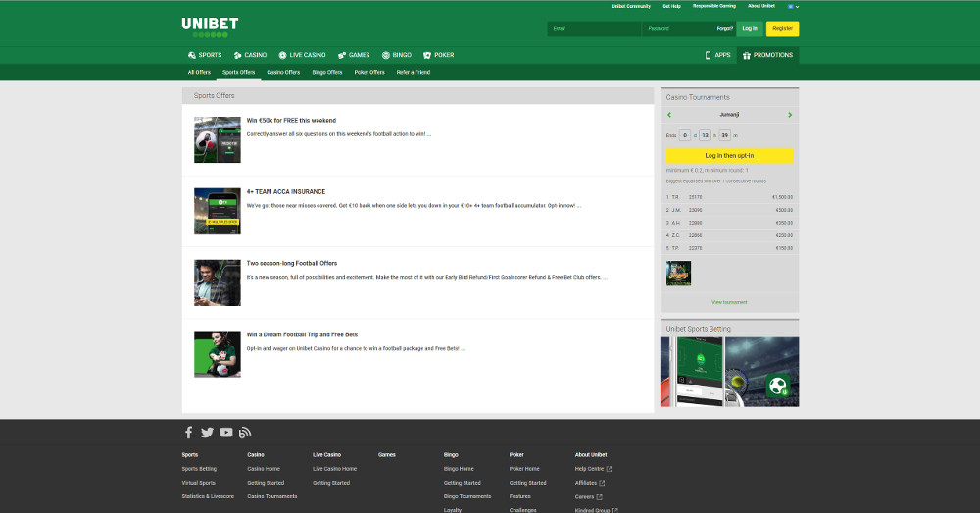Open footer Help Centre link
This screenshot has height=513, width=980.
[593, 469]
